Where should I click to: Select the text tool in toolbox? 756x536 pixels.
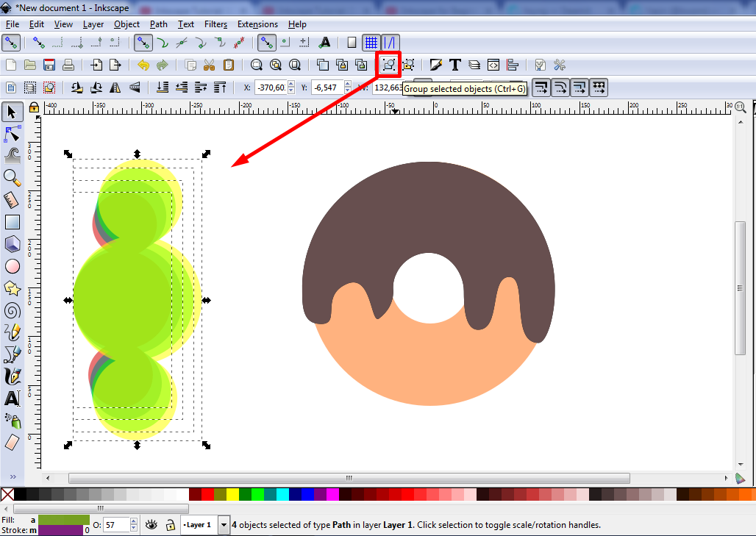(x=12, y=399)
